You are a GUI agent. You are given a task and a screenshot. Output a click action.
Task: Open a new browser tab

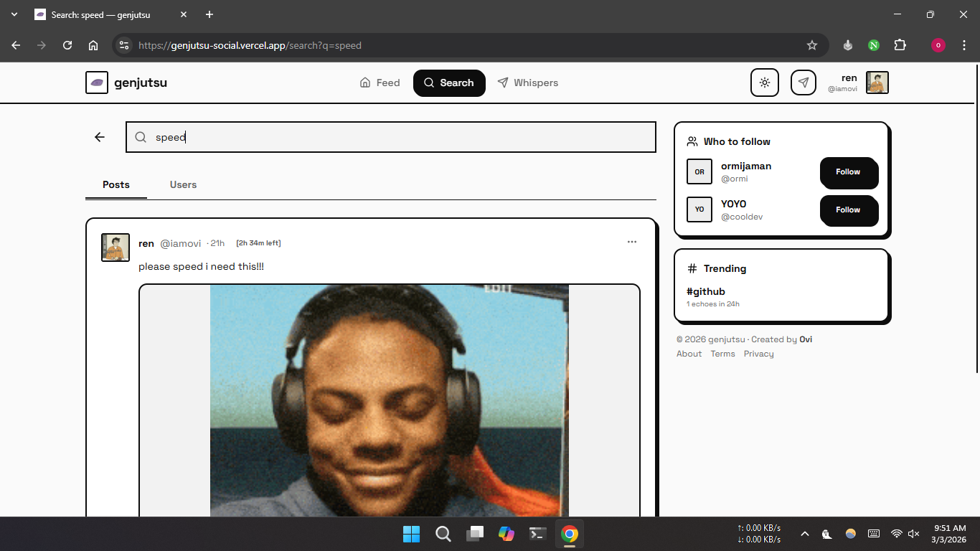(x=209, y=14)
